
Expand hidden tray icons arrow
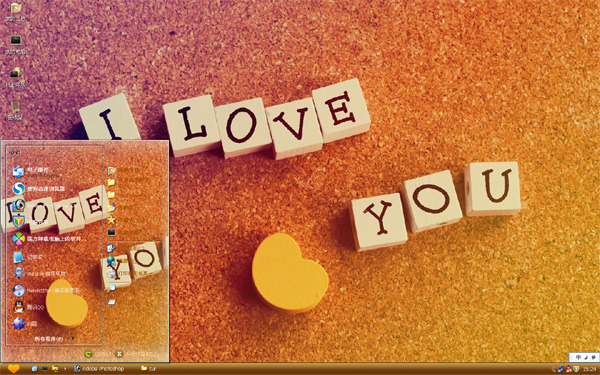(554, 369)
